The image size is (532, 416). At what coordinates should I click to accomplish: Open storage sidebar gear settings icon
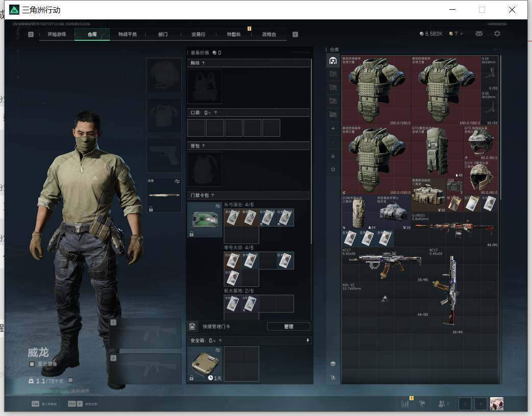(x=333, y=169)
